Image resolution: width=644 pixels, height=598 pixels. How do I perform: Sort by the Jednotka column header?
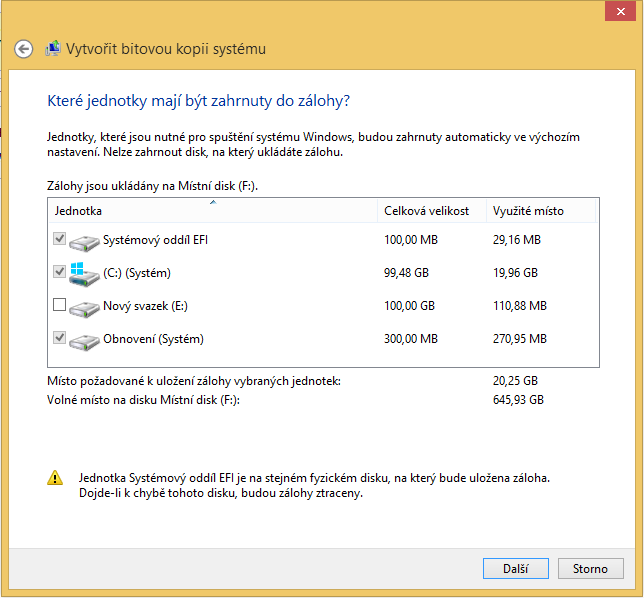(213, 211)
